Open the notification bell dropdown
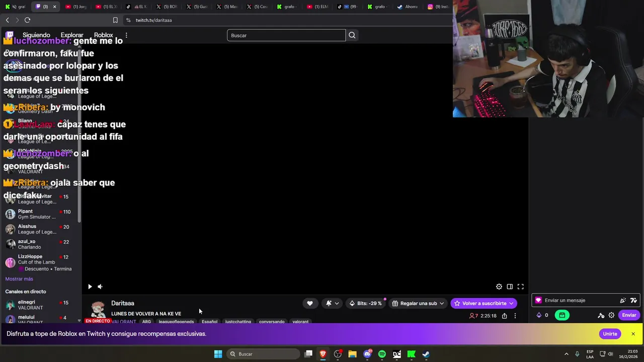Image resolution: width=644 pixels, height=362 pixels. [x=332, y=303]
